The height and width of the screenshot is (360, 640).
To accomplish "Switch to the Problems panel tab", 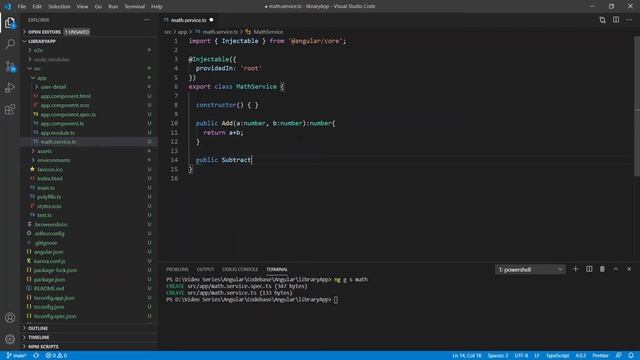I will 177,269.
